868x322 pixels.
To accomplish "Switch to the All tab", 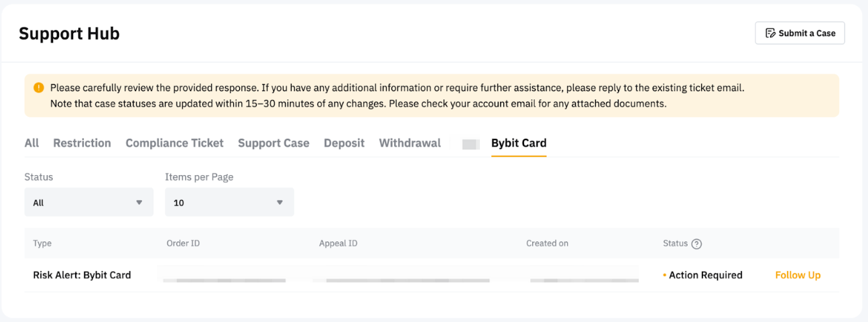I will click(x=32, y=143).
